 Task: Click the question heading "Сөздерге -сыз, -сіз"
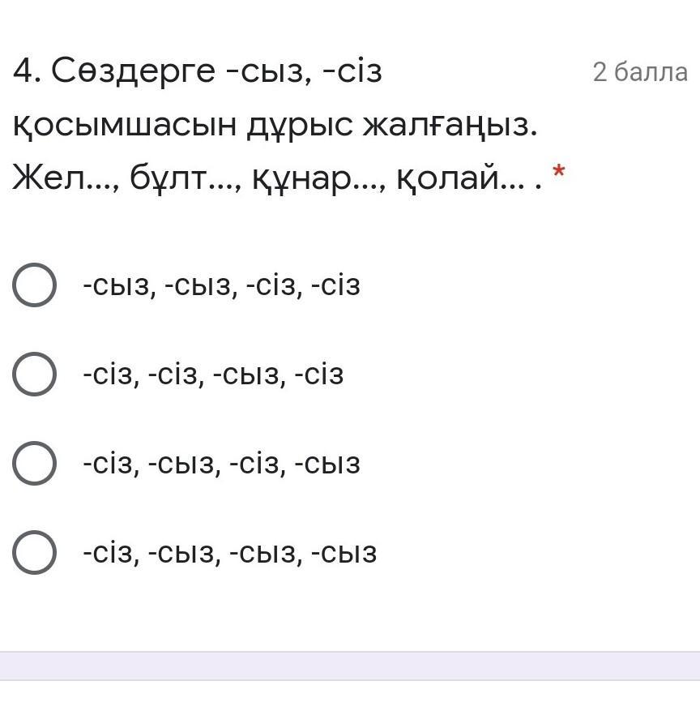(217, 72)
